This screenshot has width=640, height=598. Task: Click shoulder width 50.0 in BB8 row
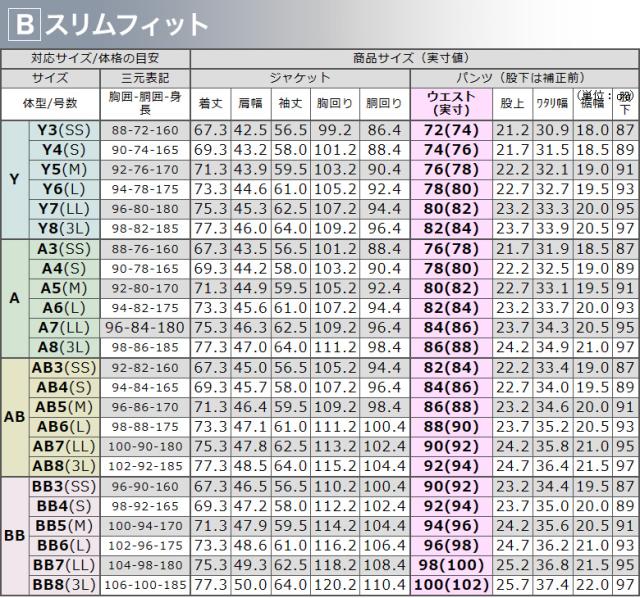pos(251,585)
